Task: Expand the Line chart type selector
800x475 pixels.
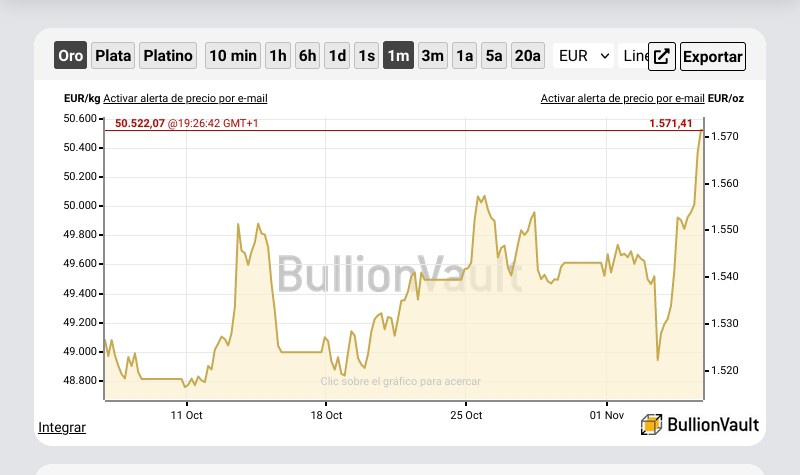Action: click(634, 56)
